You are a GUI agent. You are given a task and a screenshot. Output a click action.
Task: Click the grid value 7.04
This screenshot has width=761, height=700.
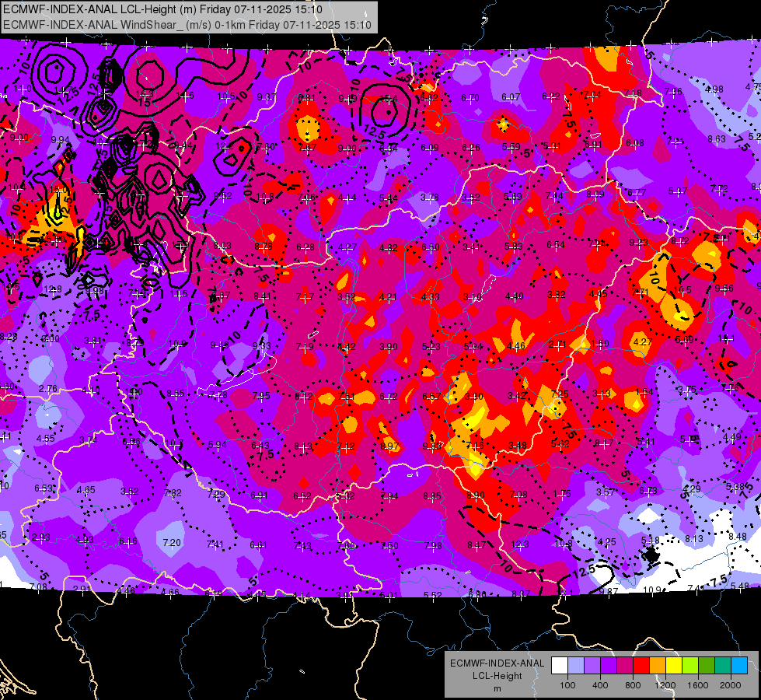tap(592, 94)
